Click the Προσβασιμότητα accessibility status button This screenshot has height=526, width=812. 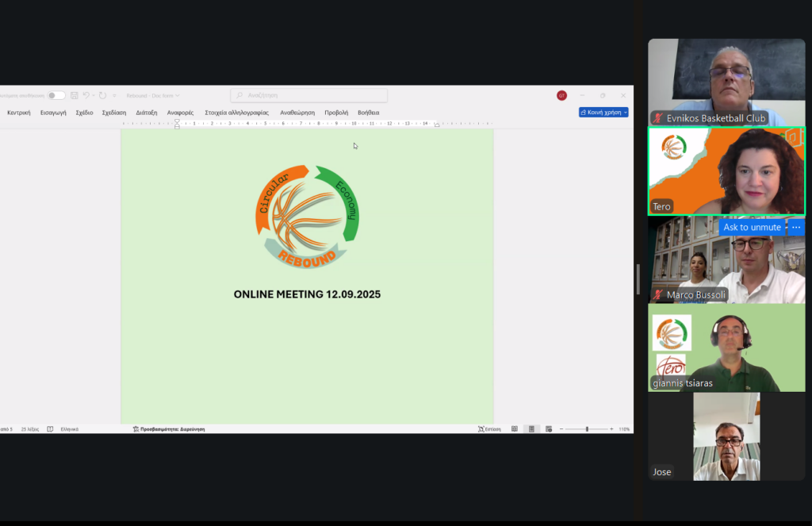(169, 428)
